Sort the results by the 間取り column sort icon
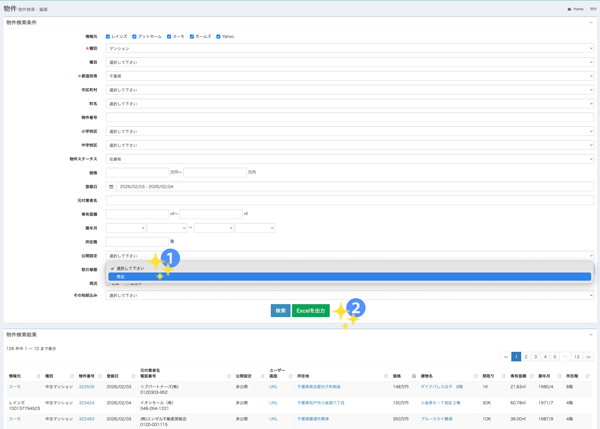 pyautogui.click(x=503, y=376)
